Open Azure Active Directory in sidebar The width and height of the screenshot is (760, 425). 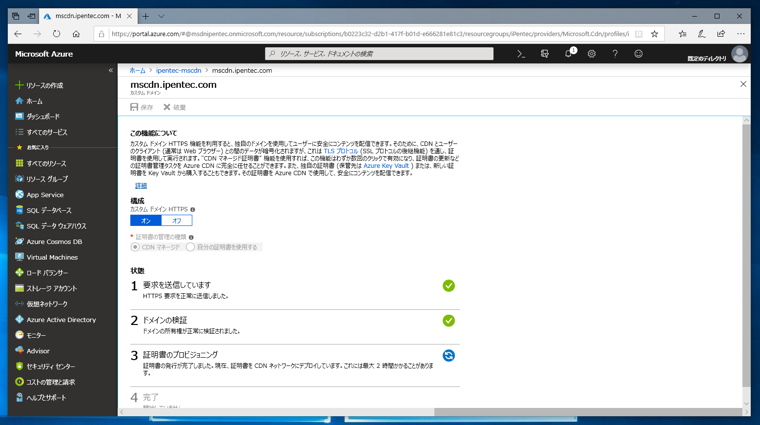(56, 319)
